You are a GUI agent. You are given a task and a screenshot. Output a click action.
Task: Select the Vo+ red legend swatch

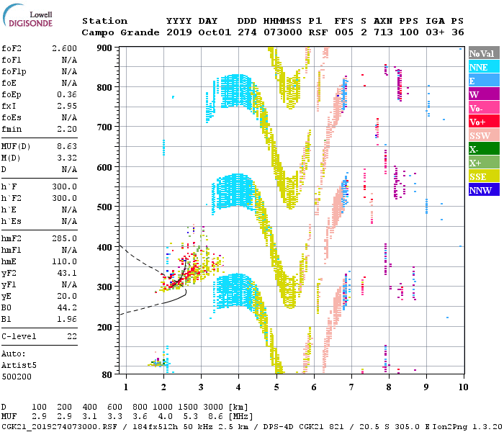point(484,122)
